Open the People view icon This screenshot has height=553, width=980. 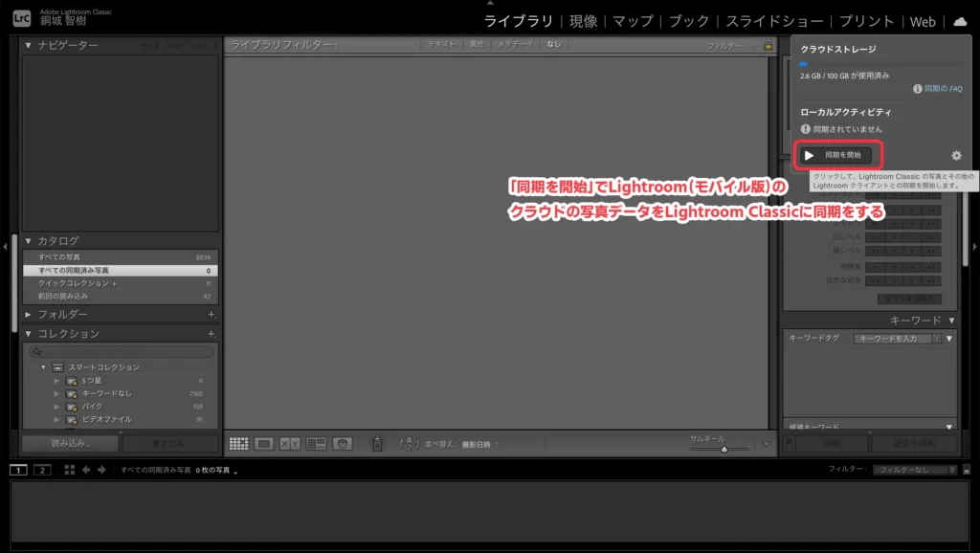pyautogui.click(x=342, y=444)
